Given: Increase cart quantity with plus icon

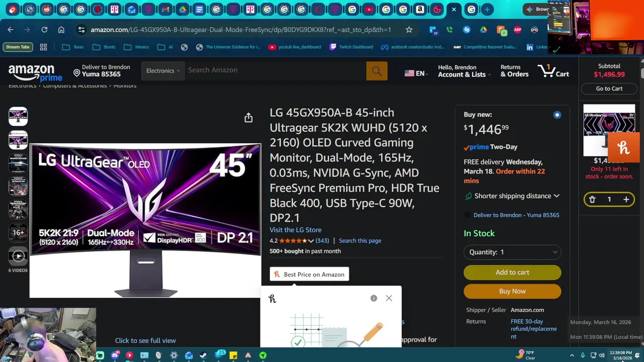Looking at the screenshot, I should [626, 200].
